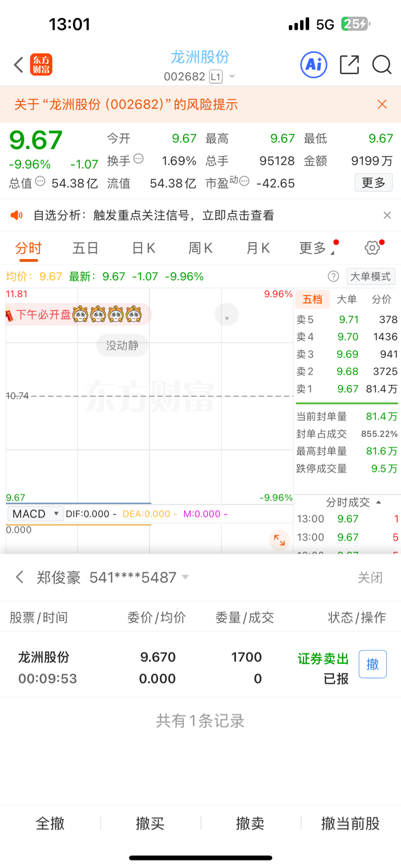Go back in order panel arrow
The height and width of the screenshot is (868, 401).
[20, 577]
